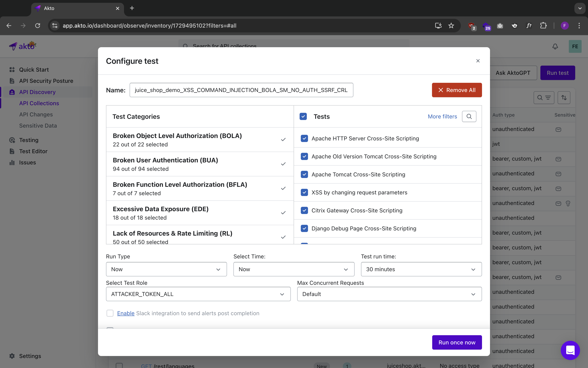Close the Configure test dialog
This screenshot has width=588, height=368.
(x=478, y=61)
